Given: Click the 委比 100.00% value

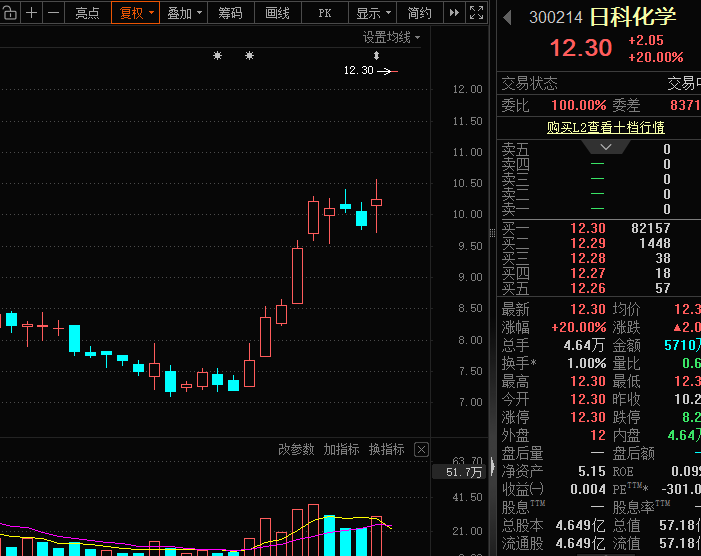Looking at the screenshot, I should [x=579, y=105].
